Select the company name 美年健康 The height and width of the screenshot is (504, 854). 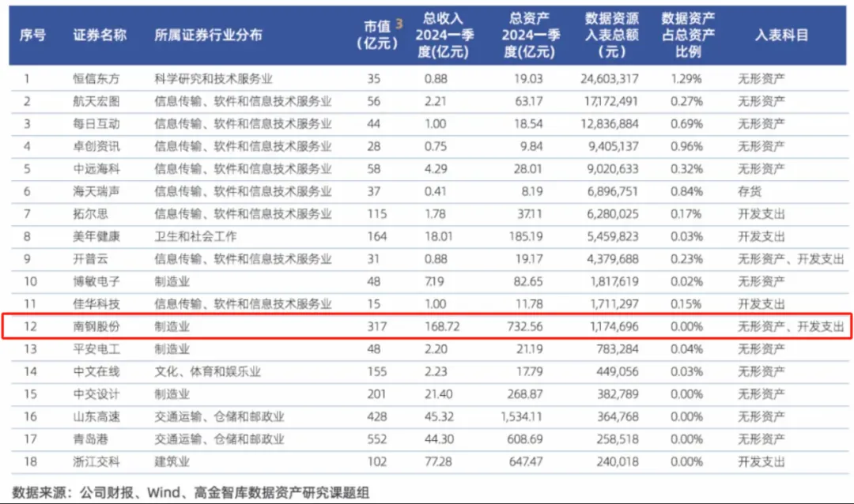coord(96,237)
